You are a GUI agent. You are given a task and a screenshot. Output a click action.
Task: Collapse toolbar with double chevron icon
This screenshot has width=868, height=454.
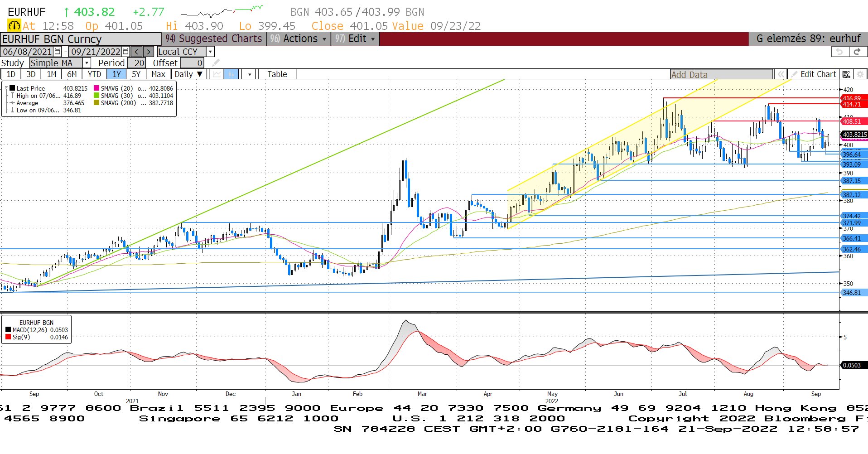click(781, 74)
